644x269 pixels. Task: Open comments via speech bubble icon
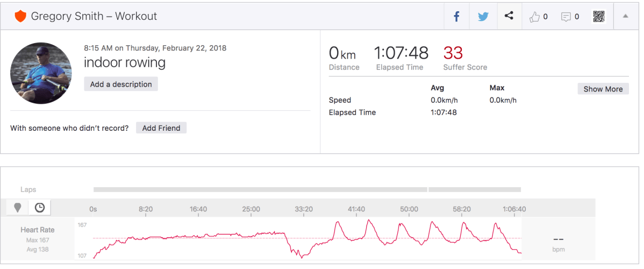[x=570, y=17]
